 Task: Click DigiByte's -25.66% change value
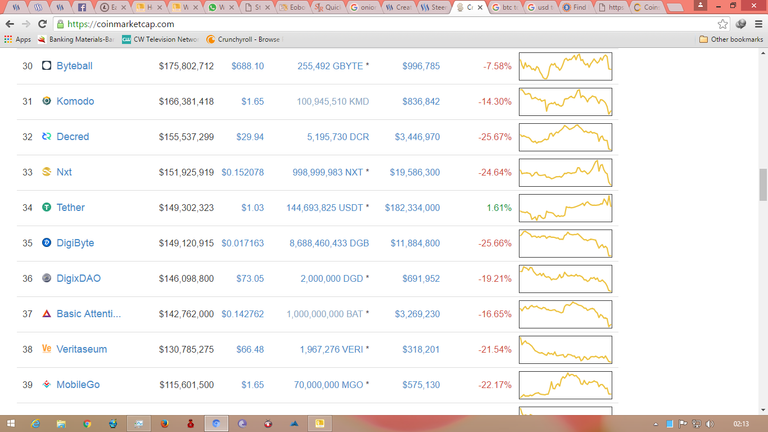pos(495,243)
